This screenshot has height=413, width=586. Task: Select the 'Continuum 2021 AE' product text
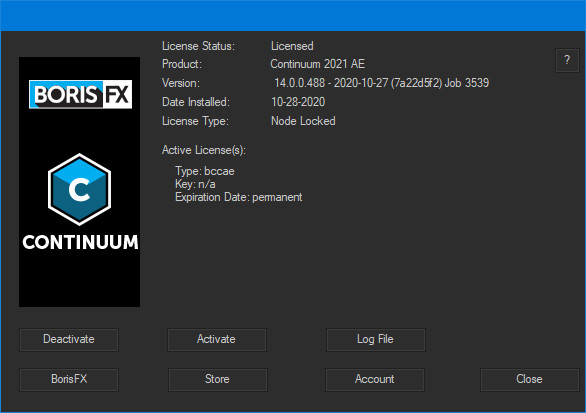tap(318, 64)
